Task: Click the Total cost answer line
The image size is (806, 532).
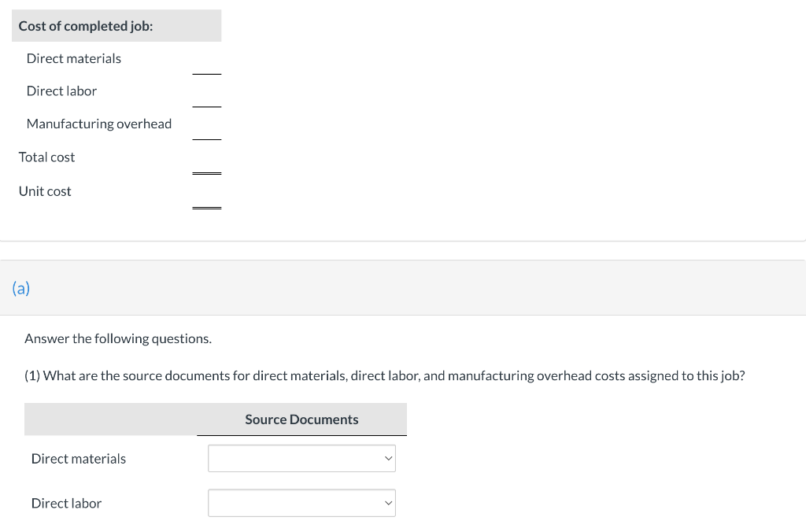Action: pos(207,172)
